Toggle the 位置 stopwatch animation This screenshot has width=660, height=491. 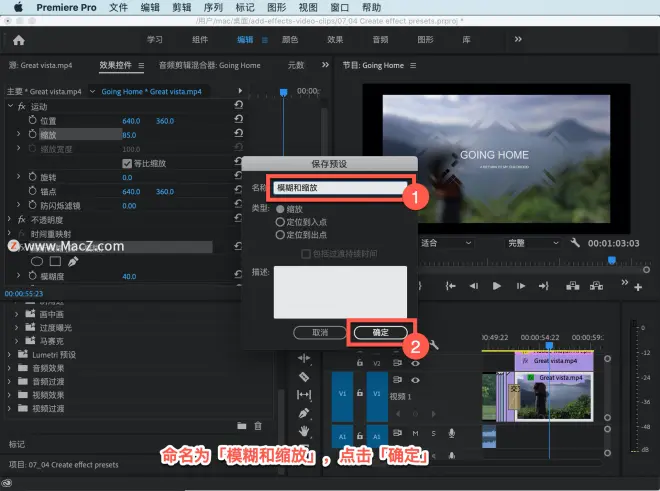pos(32,120)
